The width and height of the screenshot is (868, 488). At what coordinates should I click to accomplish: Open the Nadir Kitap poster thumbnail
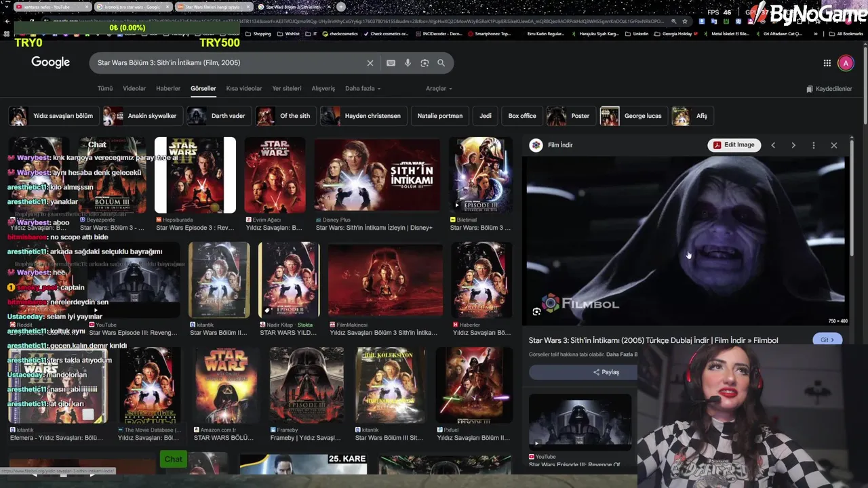288,281
